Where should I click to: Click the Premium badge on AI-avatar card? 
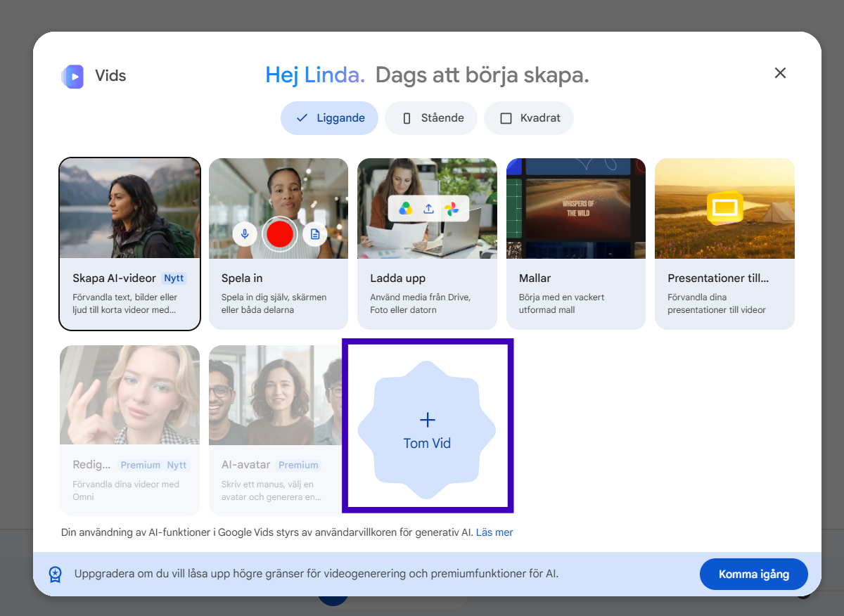coord(298,465)
